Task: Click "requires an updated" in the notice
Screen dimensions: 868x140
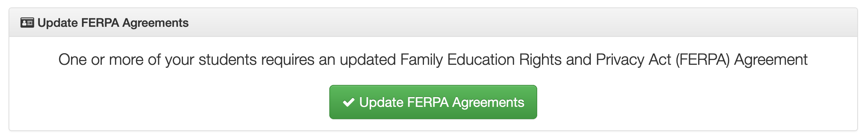Action: click(328, 60)
